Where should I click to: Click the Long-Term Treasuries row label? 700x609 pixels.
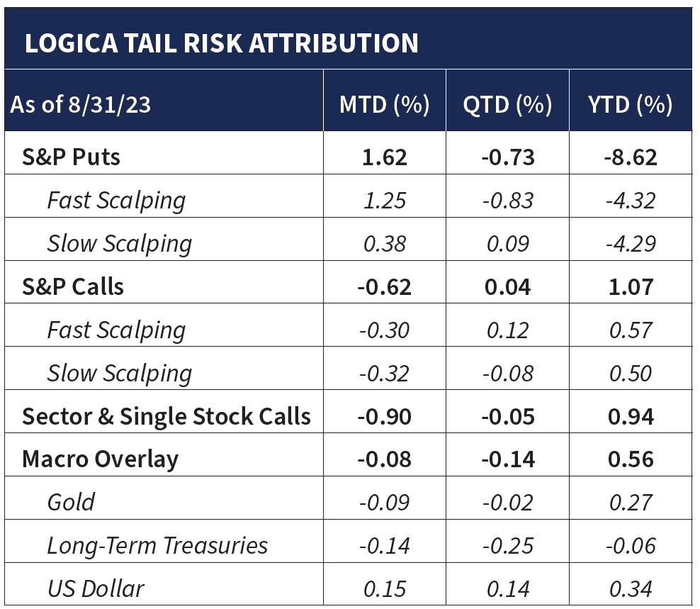point(157,546)
